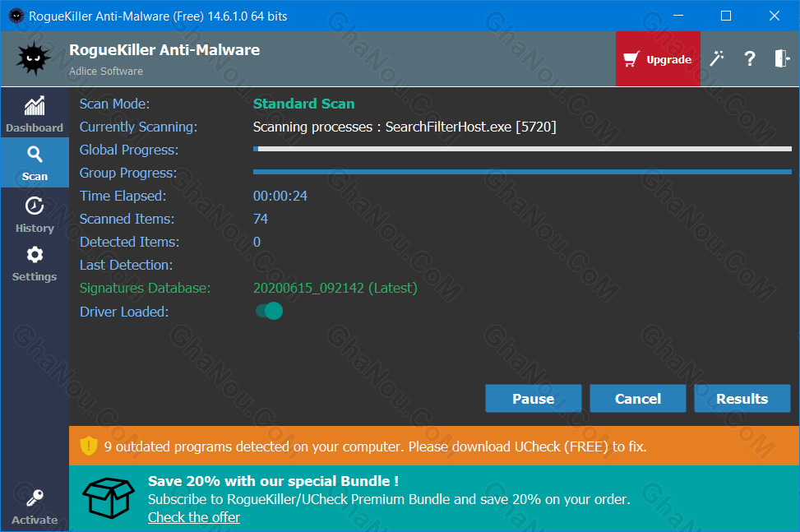Image resolution: width=800 pixels, height=532 pixels.
Task: Open help via the question mark icon
Action: click(750, 58)
